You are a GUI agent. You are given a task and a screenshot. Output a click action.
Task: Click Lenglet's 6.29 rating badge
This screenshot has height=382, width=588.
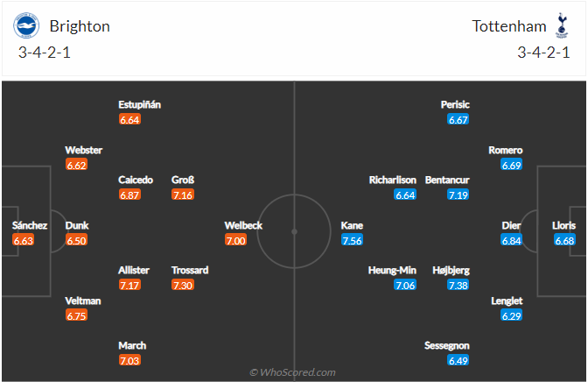[512, 315]
